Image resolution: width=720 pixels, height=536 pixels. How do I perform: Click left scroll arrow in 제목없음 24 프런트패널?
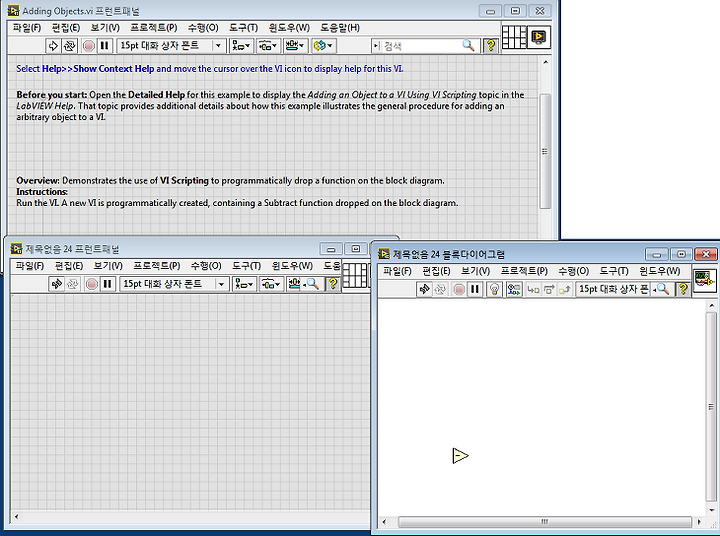(x=17, y=517)
